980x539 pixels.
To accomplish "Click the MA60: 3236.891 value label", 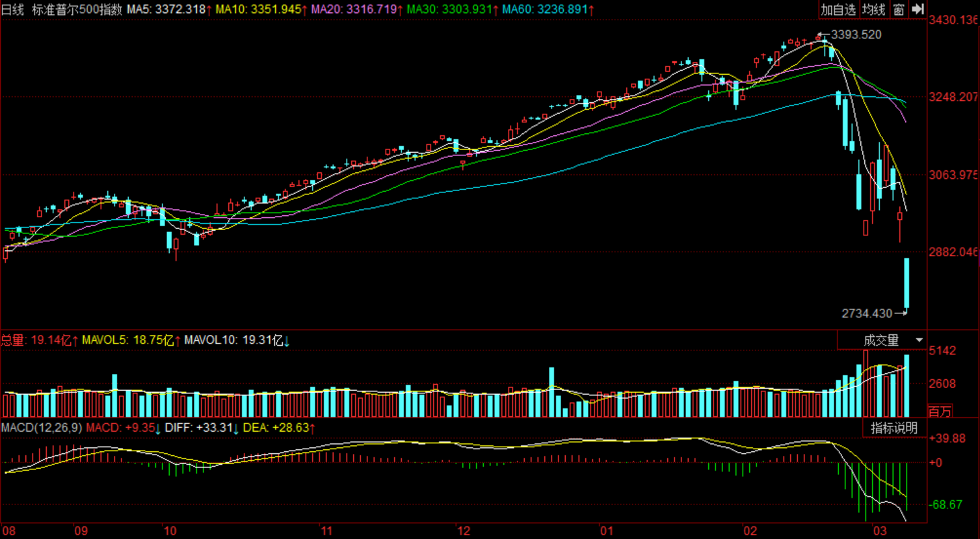I will click(x=548, y=10).
